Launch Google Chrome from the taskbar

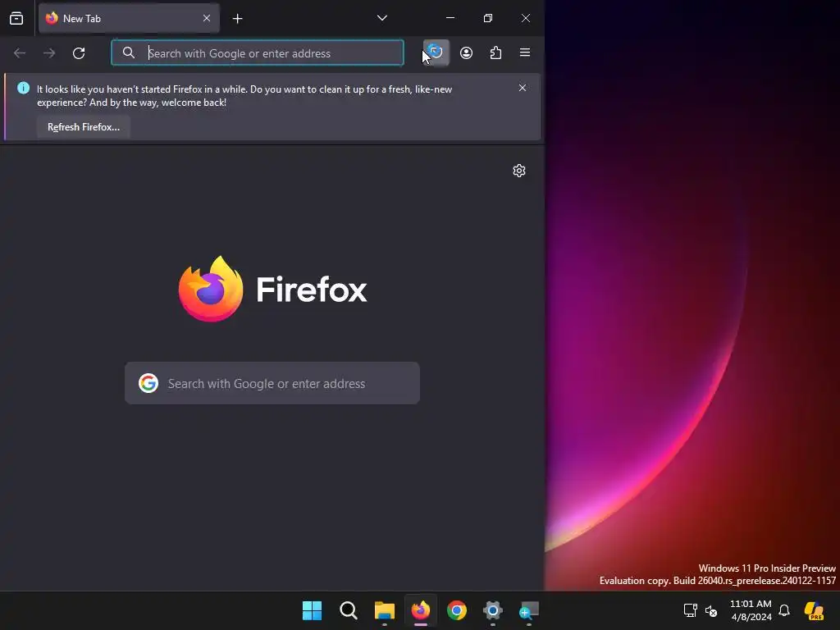(x=457, y=610)
